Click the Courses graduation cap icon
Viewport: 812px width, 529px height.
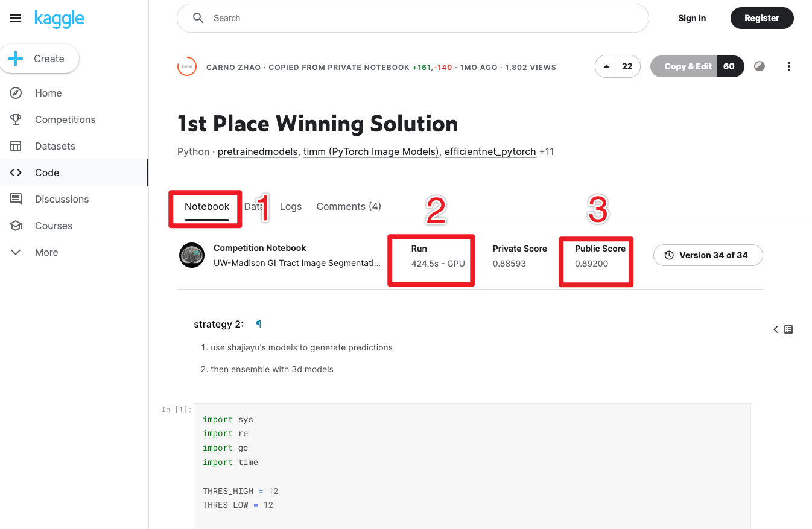(16, 226)
